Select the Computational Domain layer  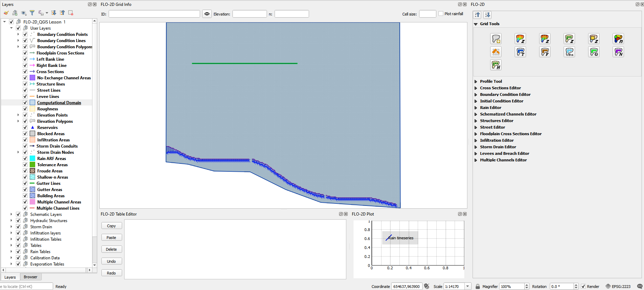[59, 103]
